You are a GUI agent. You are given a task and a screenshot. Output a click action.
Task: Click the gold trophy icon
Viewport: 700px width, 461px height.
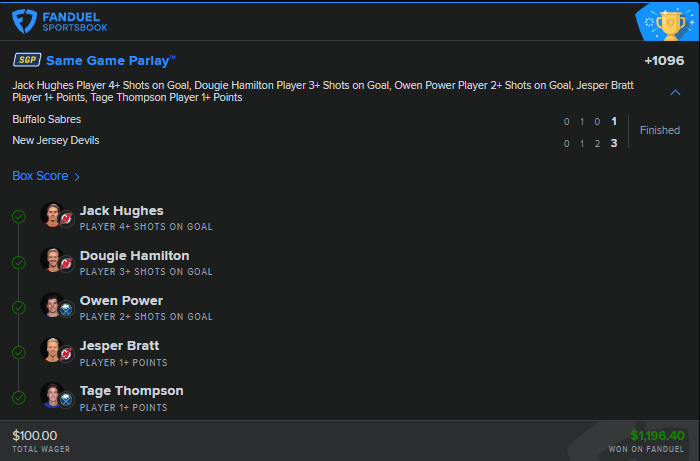pos(671,26)
